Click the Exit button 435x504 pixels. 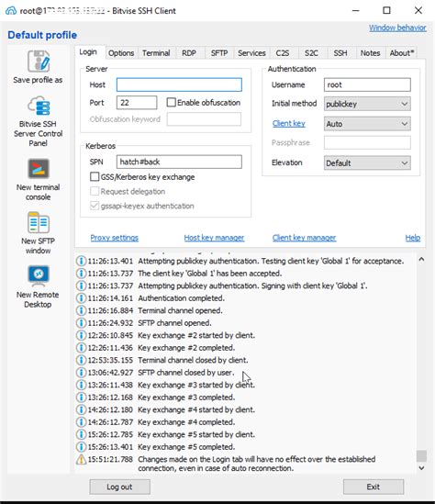coord(374,487)
